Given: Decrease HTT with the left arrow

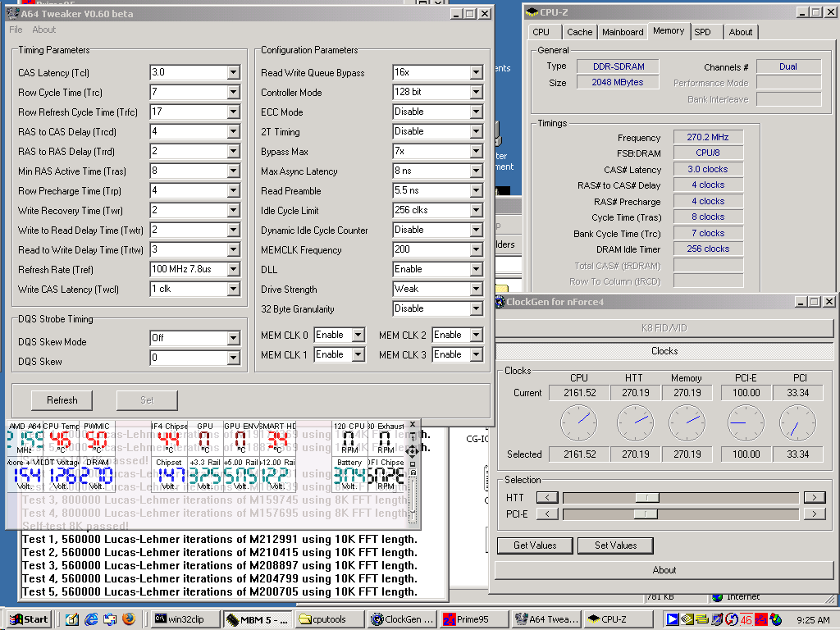Looking at the screenshot, I should point(547,498).
